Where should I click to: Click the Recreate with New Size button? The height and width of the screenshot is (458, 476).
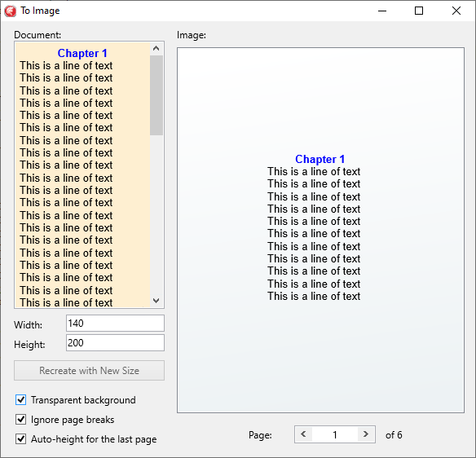[90, 370]
